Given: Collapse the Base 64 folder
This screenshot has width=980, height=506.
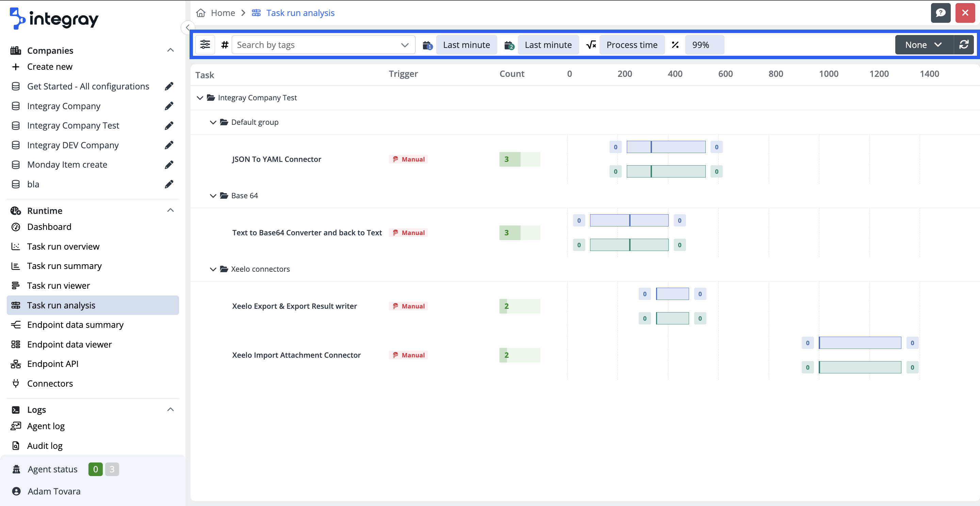Looking at the screenshot, I should pyautogui.click(x=213, y=196).
